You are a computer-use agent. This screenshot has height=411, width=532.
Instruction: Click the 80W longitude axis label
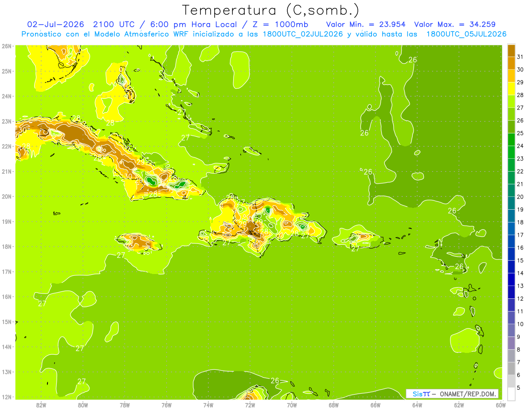pyautogui.click(x=83, y=405)
